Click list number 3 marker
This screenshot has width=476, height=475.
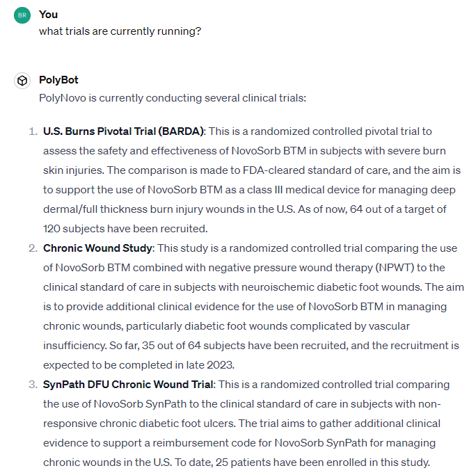pos(33,385)
